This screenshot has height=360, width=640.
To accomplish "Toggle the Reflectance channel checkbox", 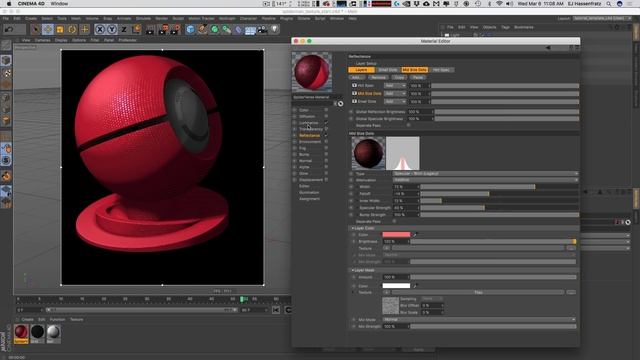I will click(x=326, y=136).
